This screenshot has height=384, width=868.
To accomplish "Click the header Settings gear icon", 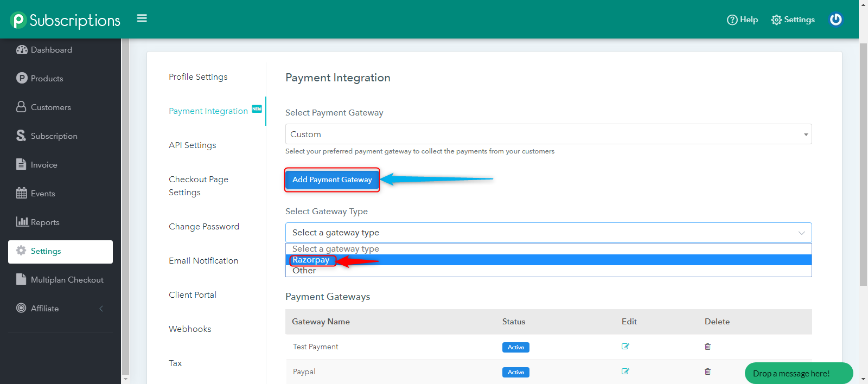I will pyautogui.click(x=776, y=20).
